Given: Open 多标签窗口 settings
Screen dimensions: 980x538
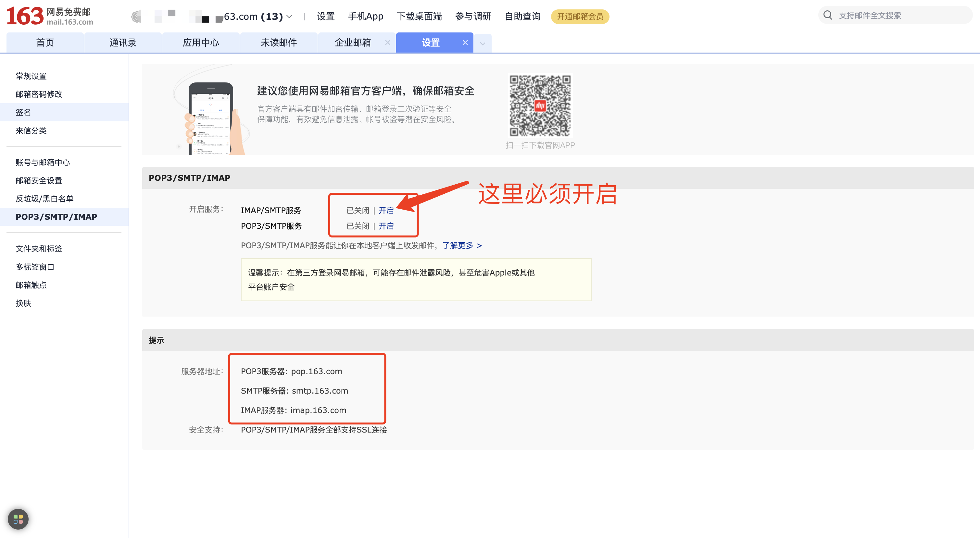Looking at the screenshot, I should [x=35, y=267].
